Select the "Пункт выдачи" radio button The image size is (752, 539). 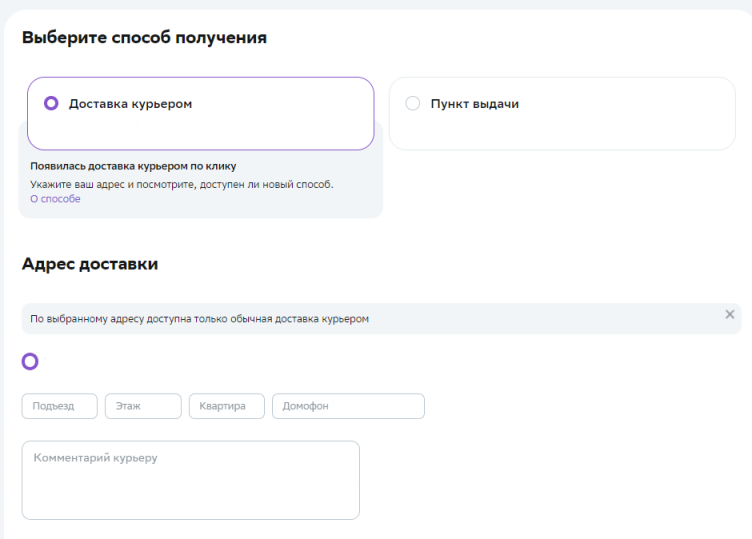tap(413, 103)
